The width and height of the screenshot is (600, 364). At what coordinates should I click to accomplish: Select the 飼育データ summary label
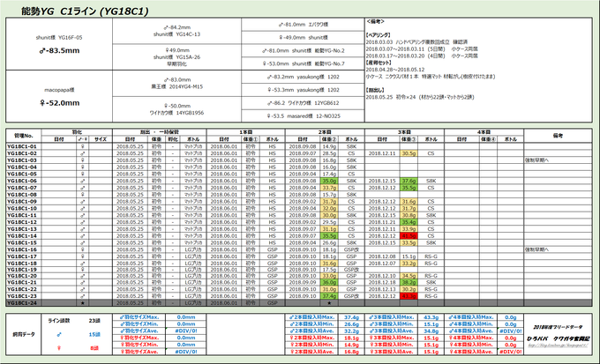24,335
